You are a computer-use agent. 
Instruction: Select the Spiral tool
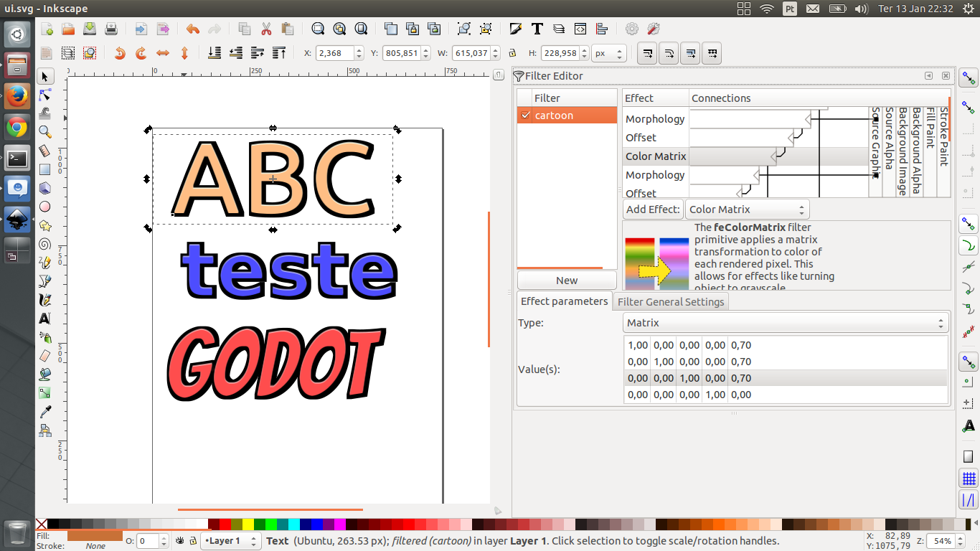click(x=44, y=244)
